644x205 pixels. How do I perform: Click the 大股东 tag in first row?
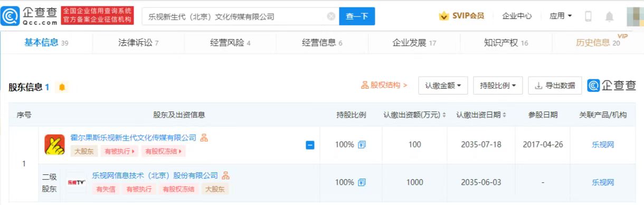coord(83,152)
